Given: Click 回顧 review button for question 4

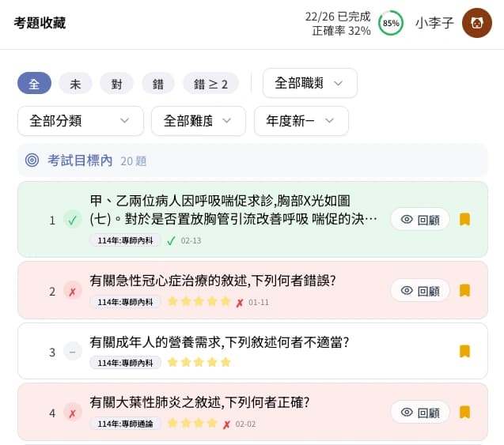Looking at the screenshot, I should (419, 412).
